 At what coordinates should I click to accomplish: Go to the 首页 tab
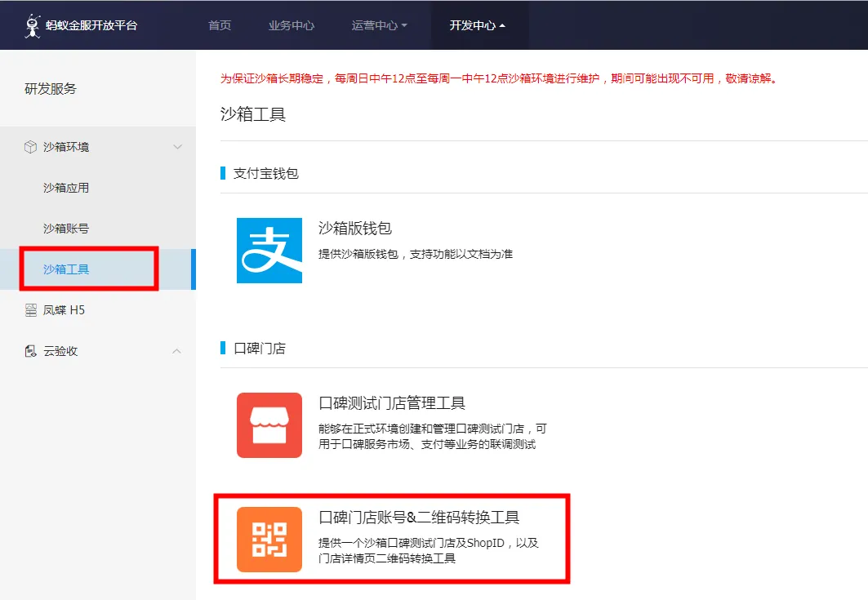coord(219,25)
